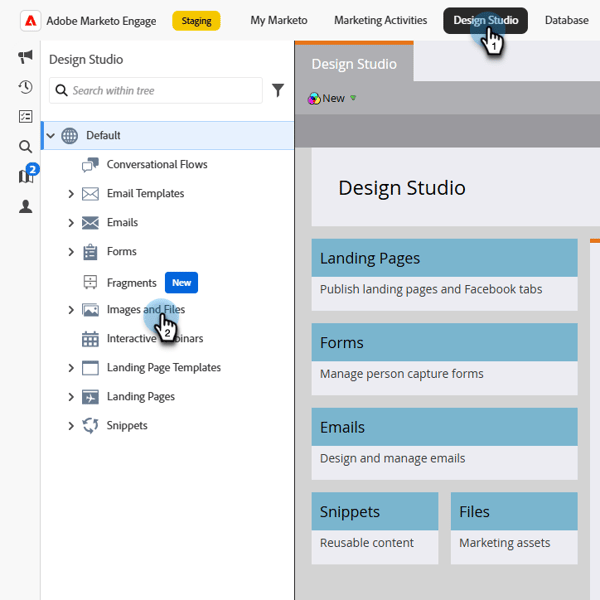Open the megaphone marketing icon in sidebar
This screenshot has width=600, height=600.
tap(26, 57)
